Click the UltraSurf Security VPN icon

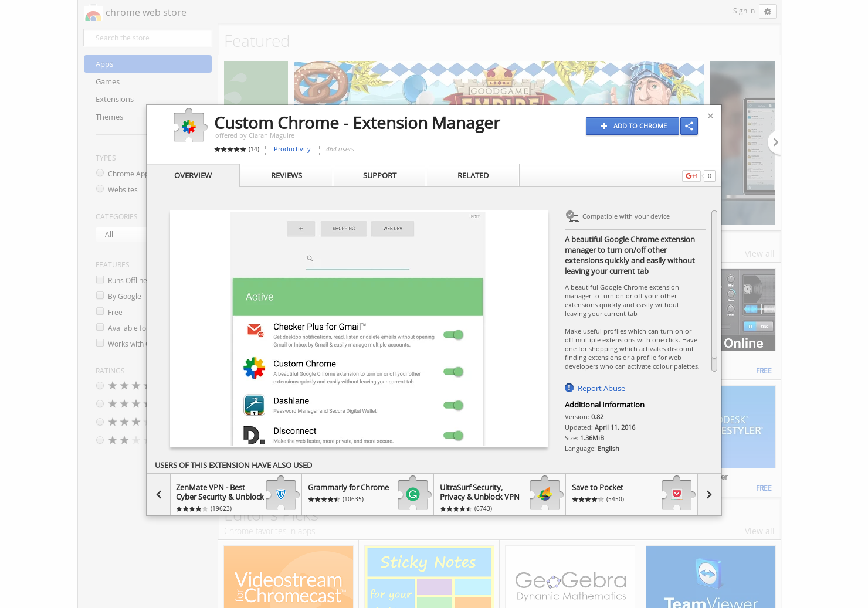point(545,494)
